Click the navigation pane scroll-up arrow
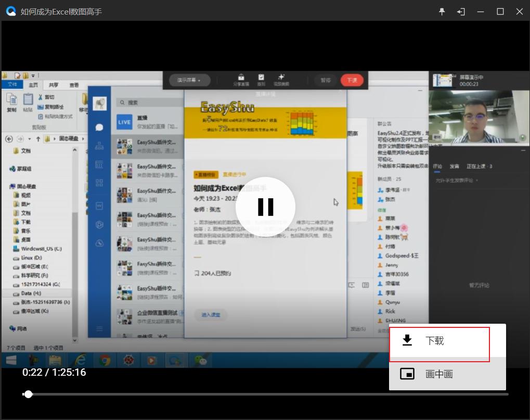 pos(75,150)
